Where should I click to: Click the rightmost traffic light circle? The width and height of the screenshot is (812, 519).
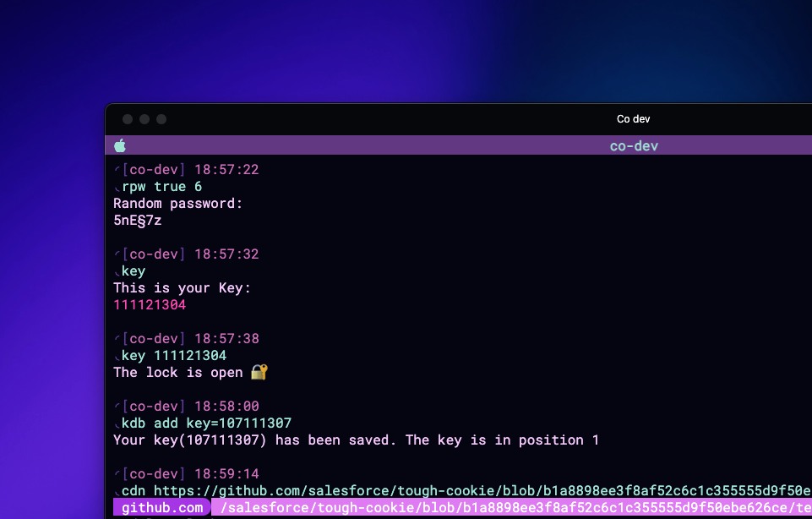click(161, 119)
